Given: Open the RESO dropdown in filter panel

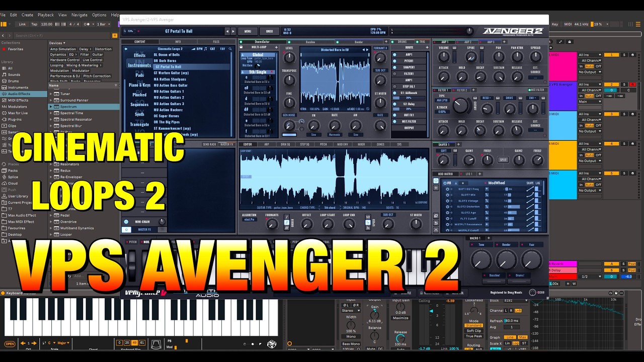Looking at the screenshot, I should point(487,98).
